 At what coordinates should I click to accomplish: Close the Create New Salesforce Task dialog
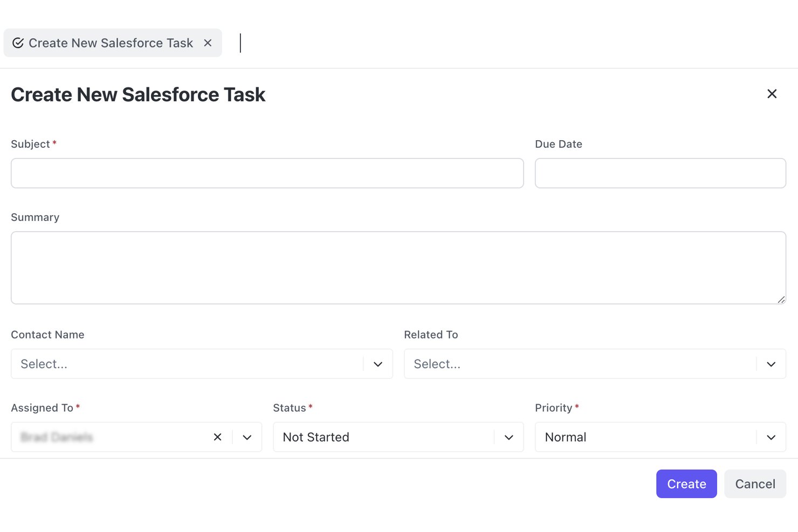(x=772, y=94)
